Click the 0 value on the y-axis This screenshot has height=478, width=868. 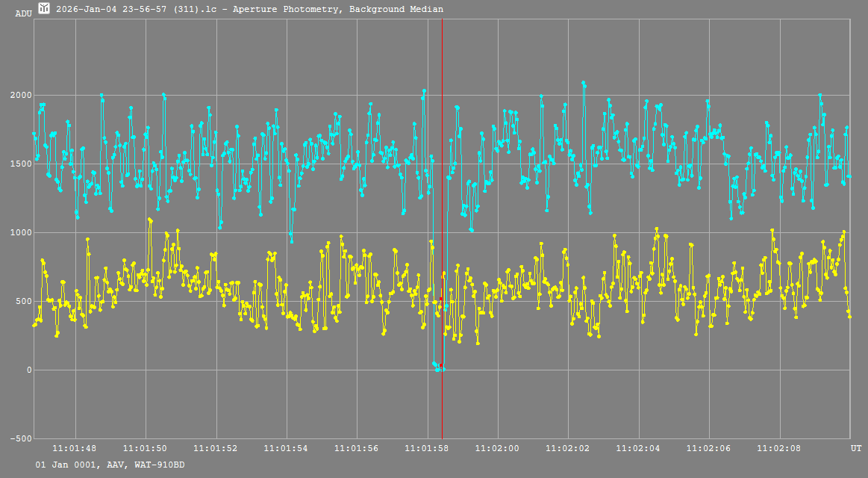pyautogui.click(x=28, y=370)
